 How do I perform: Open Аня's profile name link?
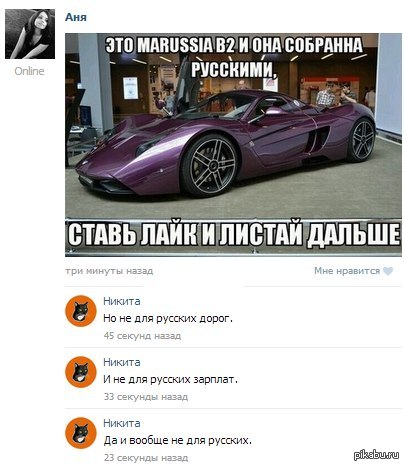(x=76, y=17)
